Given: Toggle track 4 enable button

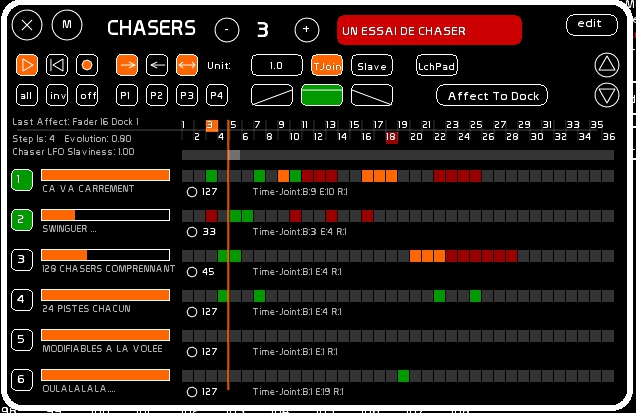Looking at the screenshot, I should (22, 300).
